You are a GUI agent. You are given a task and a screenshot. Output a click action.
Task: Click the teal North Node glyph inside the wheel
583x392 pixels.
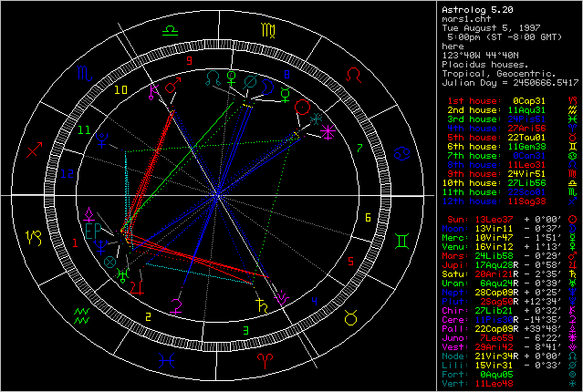click(213, 78)
